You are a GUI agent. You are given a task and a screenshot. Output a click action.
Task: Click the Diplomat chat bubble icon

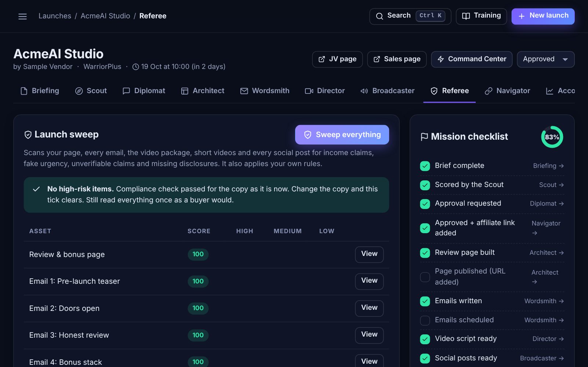tap(126, 91)
